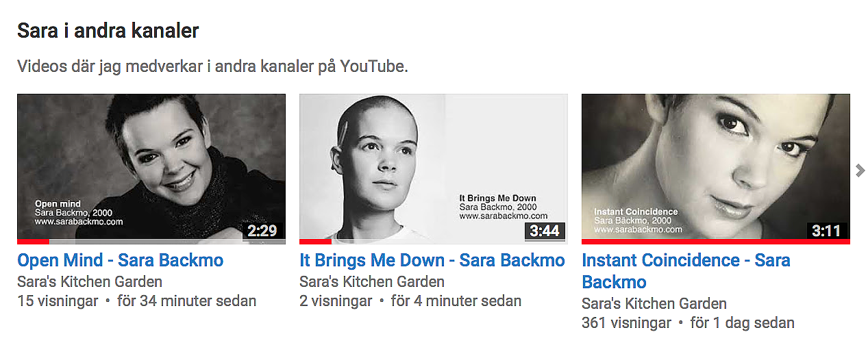Click the 2:29 duration badge

pyautogui.click(x=262, y=231)
